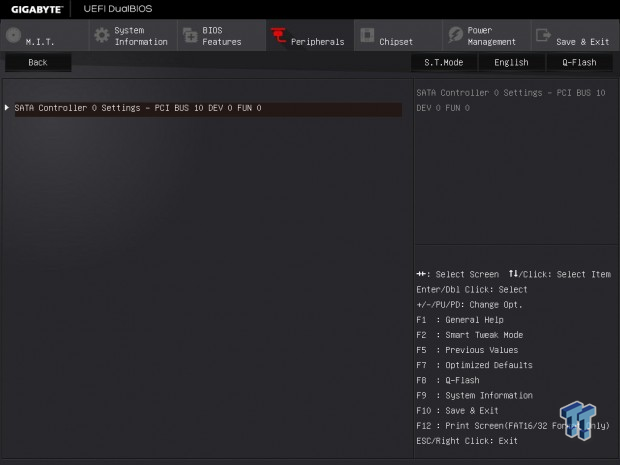Click the BIOS Features chip icon

coord(190,35)
